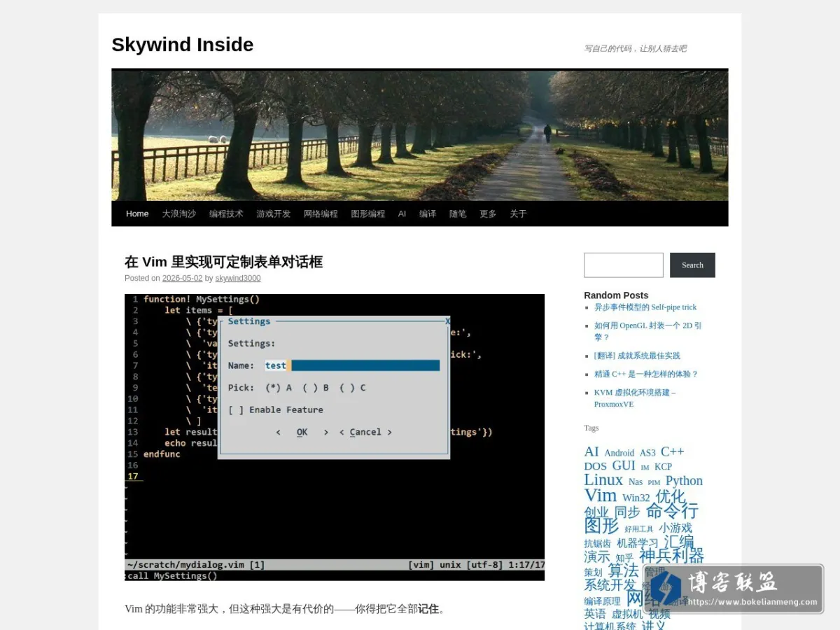Select the 虚拟机 tag

pyautogui.click(x=627, y=614)
